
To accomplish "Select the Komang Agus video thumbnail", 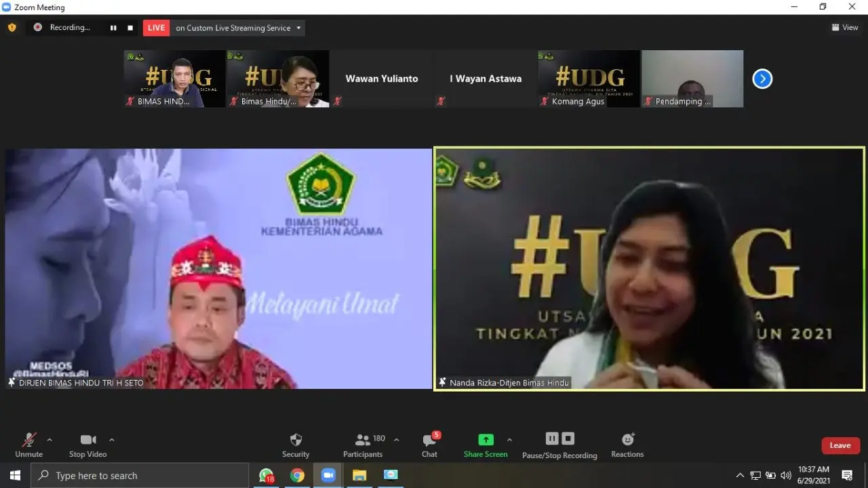I will click(x=589, y=79).
